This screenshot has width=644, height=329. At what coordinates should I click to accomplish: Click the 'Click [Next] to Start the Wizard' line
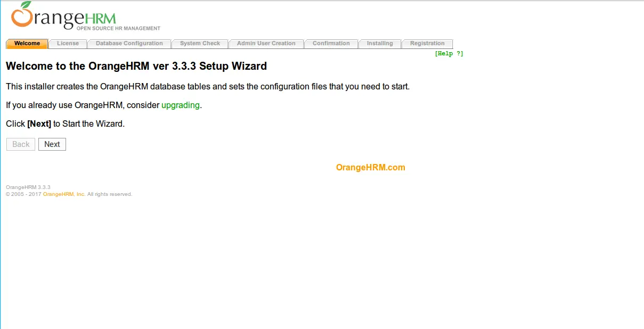[x=65, y=124]
